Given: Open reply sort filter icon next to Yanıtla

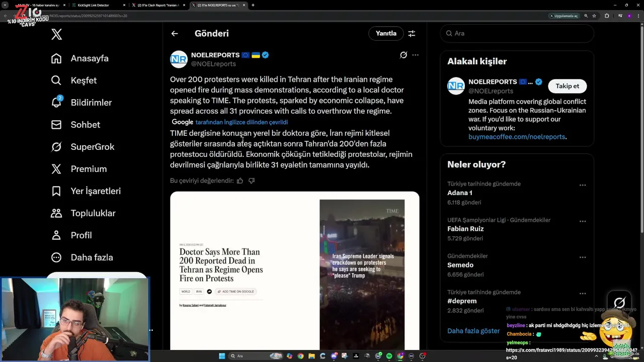Looking at the screenshot, I should pos(412,34).
